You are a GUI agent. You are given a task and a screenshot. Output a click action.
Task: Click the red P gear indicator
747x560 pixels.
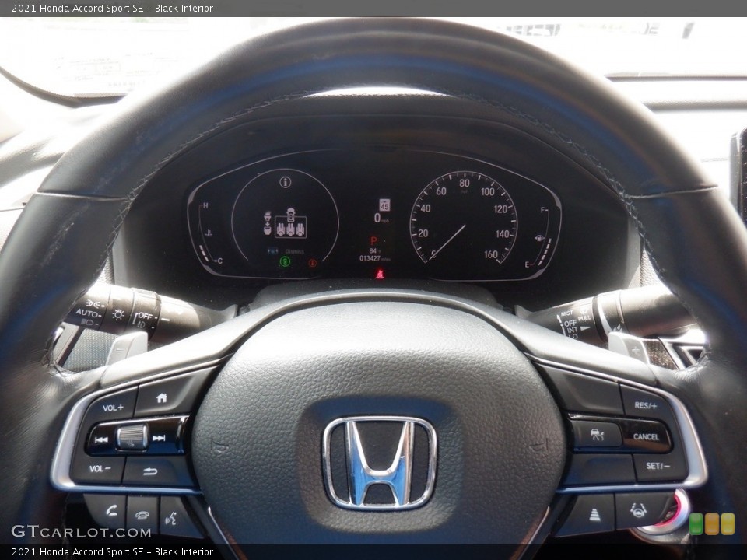(374, 241)
